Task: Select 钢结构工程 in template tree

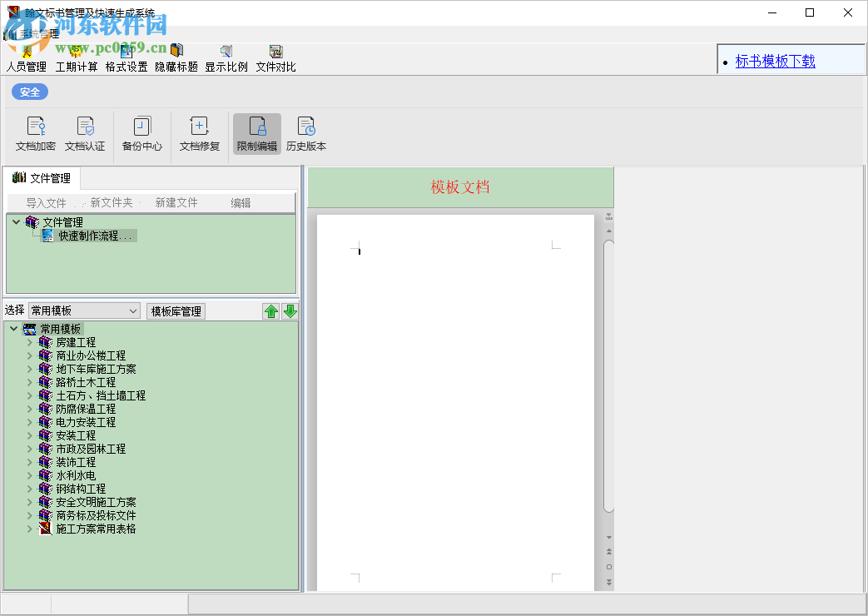Action: tap(81, 489)
